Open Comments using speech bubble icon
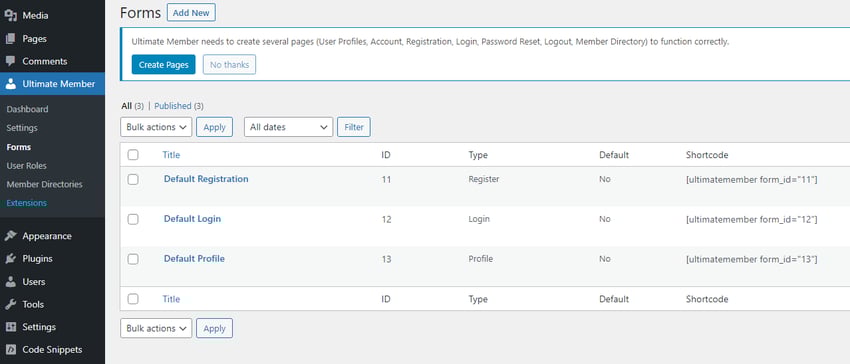 click(x=11, y=61)
